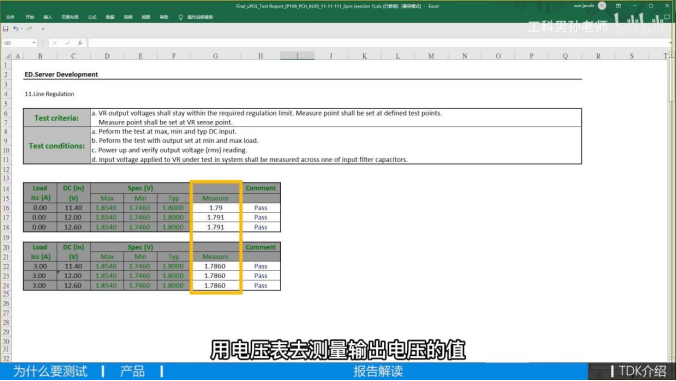Image resolution: width=676 pixels, height=381 pixels.
Task: Select measure value 1.791 in row 18
Action: click(x=216, y=227)
